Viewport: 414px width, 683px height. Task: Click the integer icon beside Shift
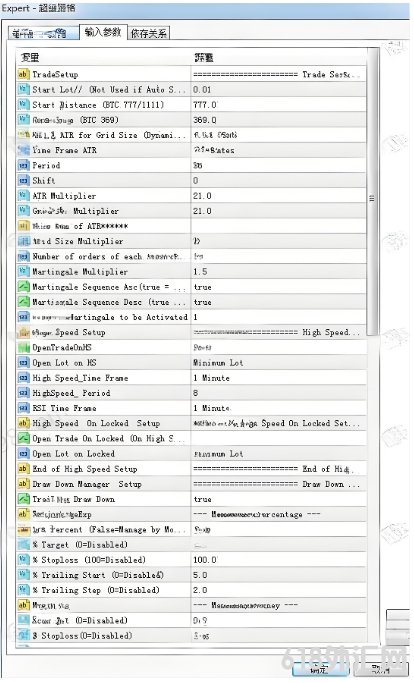tap(23, 180)
